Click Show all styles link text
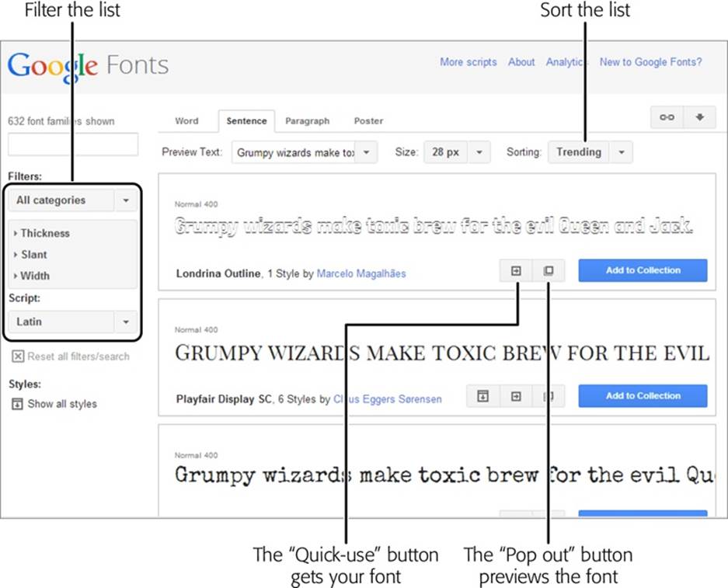The image size is (728, 588). (x=62, y=404)
